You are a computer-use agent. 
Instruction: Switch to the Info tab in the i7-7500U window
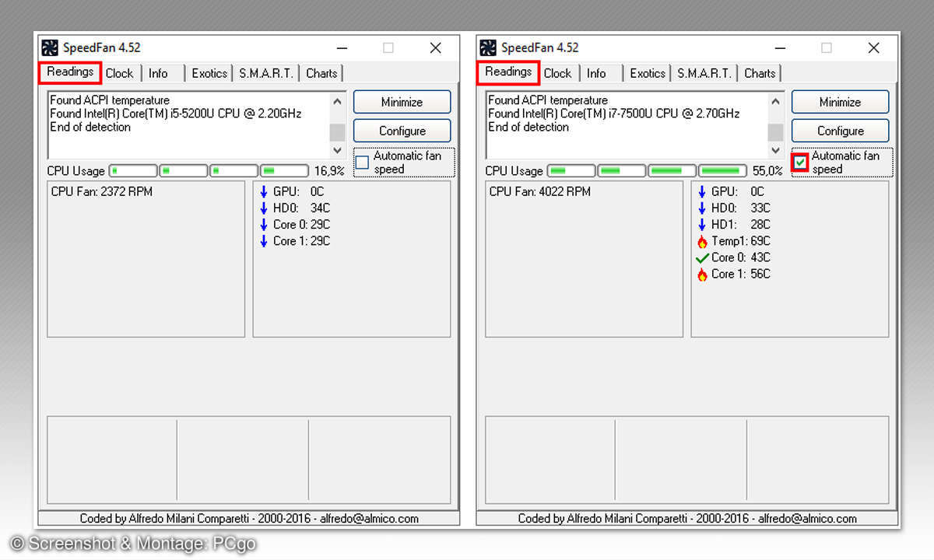(x=596, y=74)
